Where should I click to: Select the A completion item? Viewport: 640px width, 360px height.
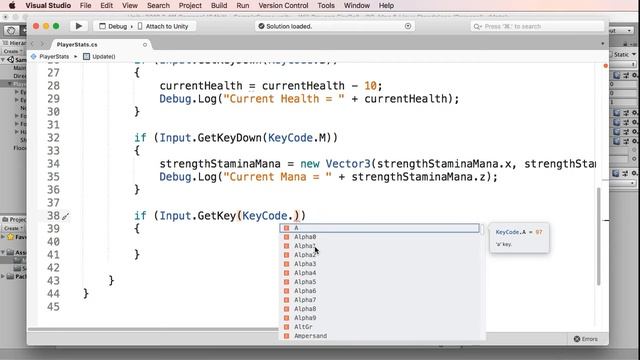coord(379,228)
